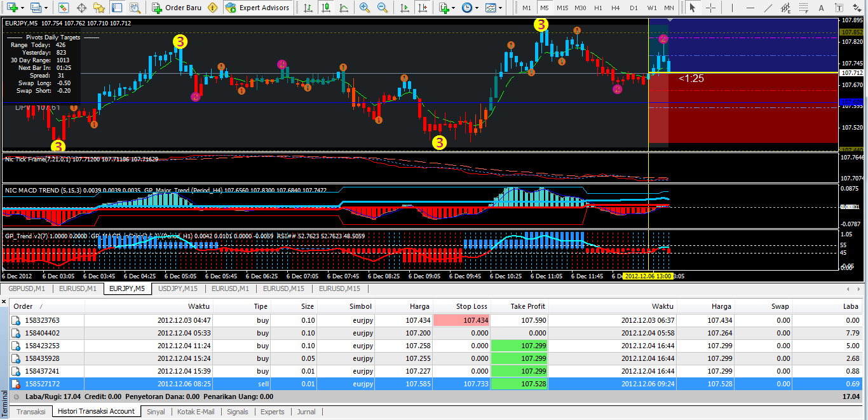Click the order icon for 158323763
The height and width of the screenshot is (420, 868).
click(16, 320)
